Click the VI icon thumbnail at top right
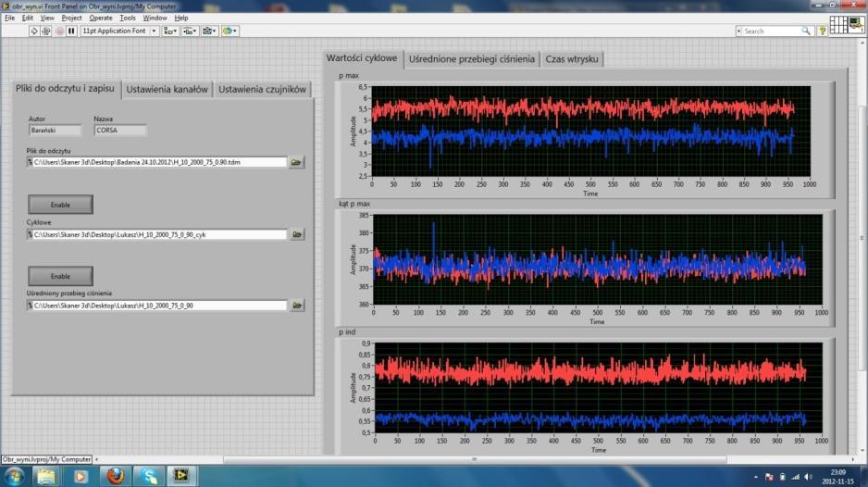This screenshot has height=487, width=868. [856, 24]
